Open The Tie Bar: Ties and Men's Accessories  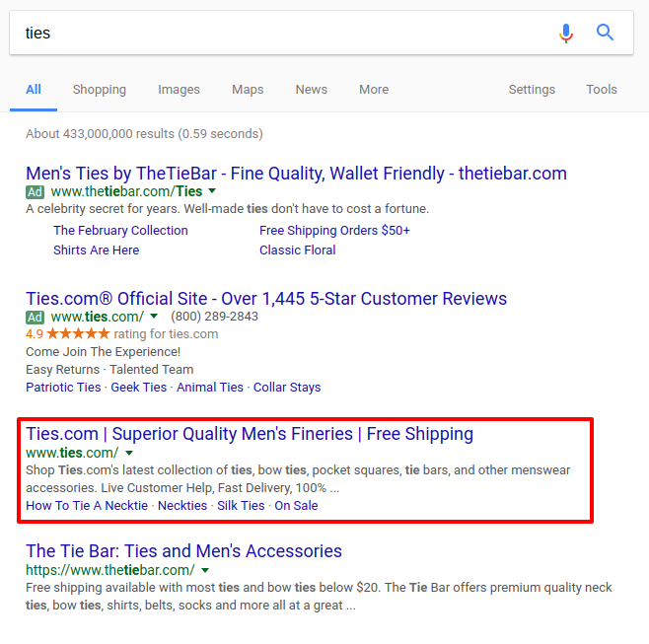coord(183,551)
